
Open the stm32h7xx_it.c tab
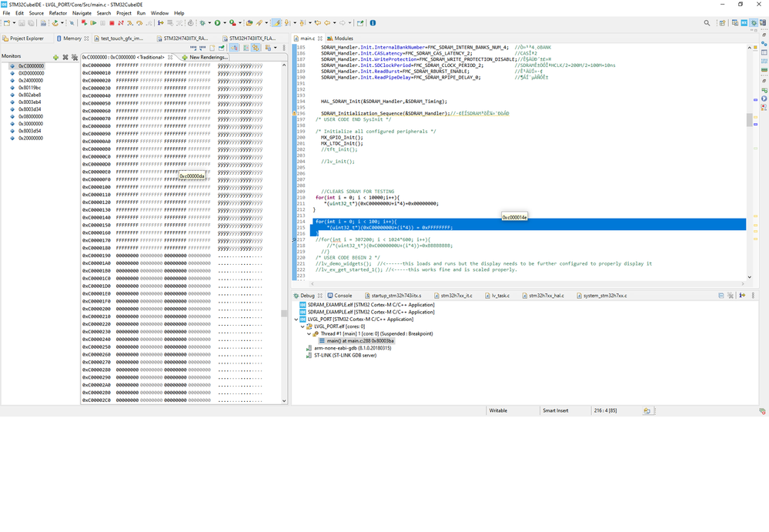[453, 296]
